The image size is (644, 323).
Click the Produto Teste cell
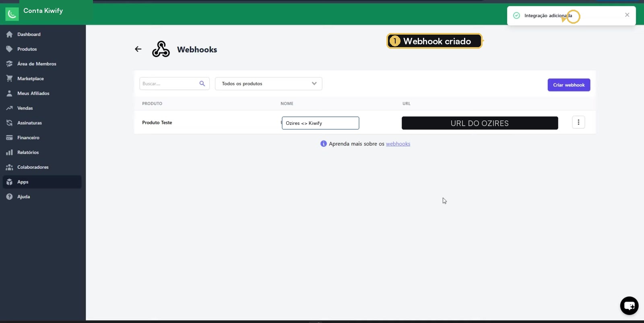click(157, 122)
